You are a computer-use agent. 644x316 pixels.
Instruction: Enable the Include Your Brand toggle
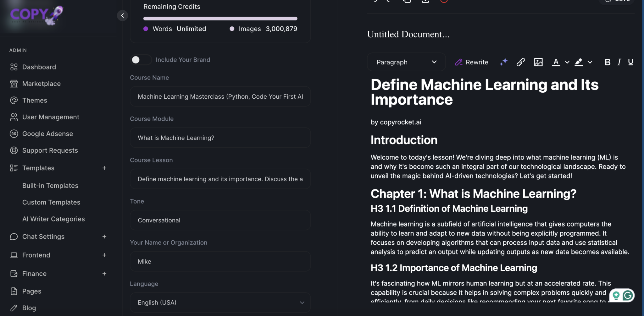(x=141, y=60)
